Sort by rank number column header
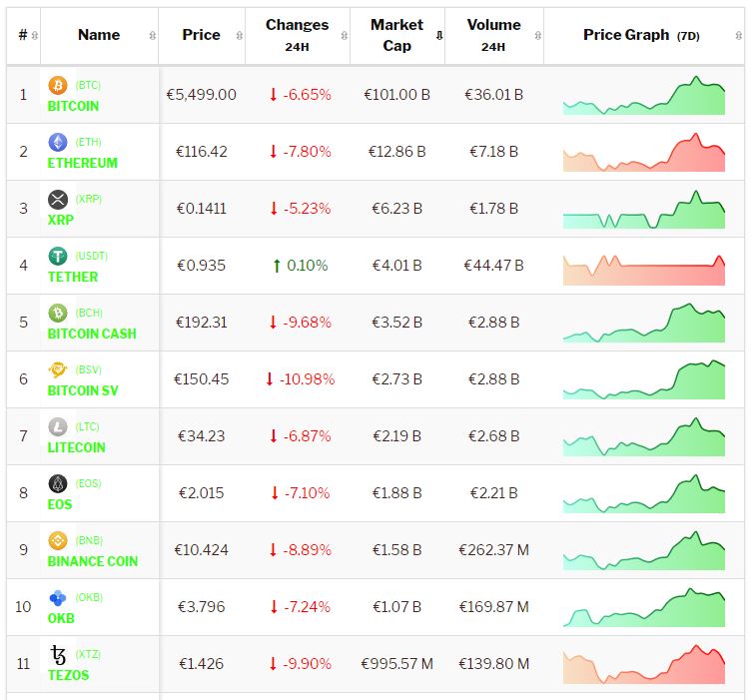 (x=23, y=35)
